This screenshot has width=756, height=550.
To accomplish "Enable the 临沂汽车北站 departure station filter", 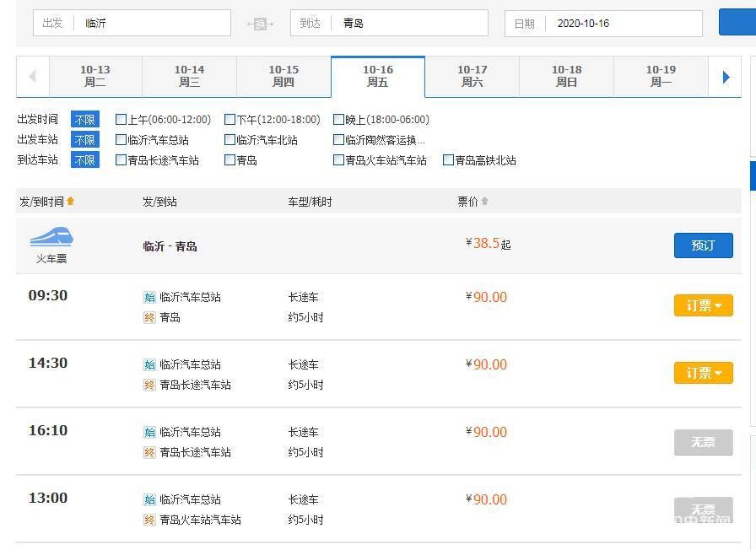I will pos(229,140).
